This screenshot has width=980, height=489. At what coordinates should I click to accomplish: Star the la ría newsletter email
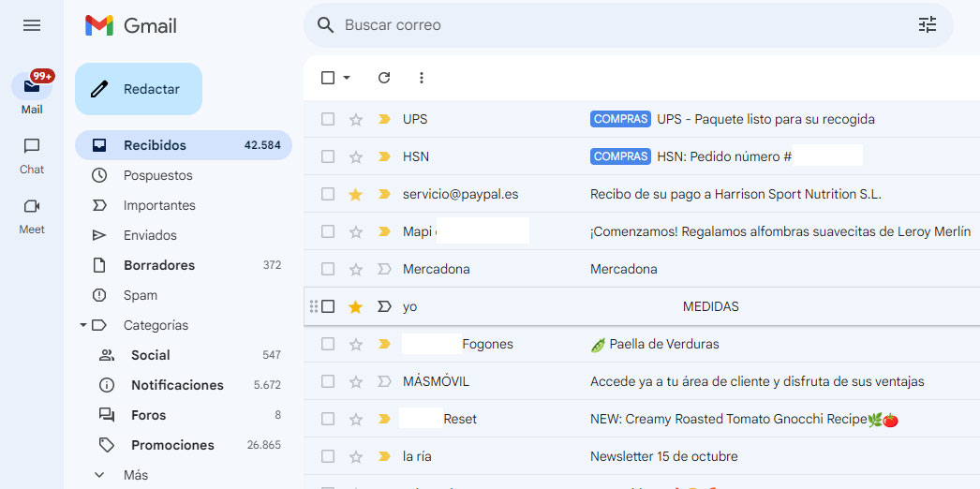point(356,456)
